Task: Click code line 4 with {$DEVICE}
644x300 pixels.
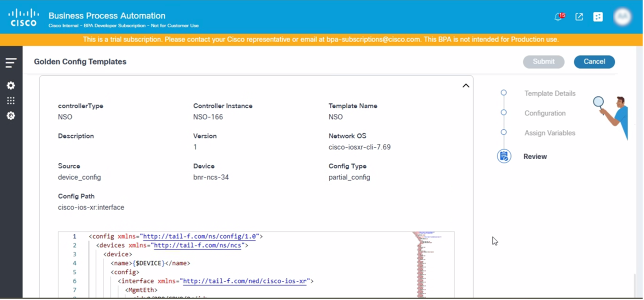Action: (150, 263)
